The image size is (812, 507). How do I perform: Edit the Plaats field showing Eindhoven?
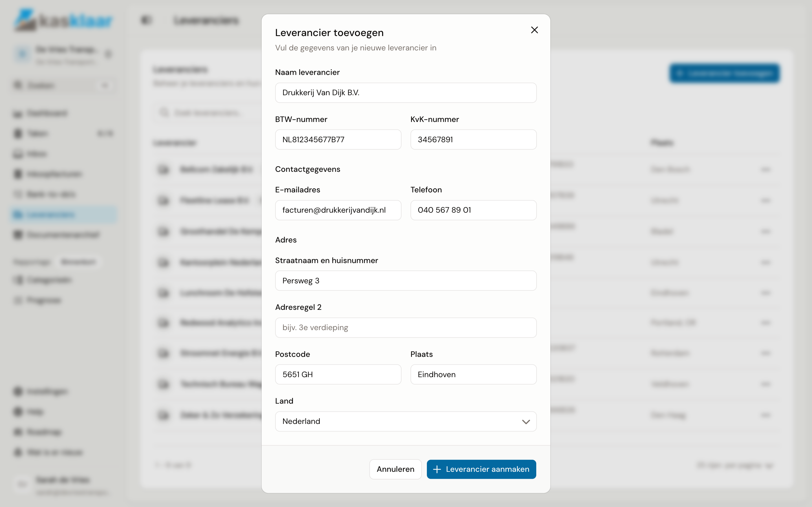coord(473,375)
